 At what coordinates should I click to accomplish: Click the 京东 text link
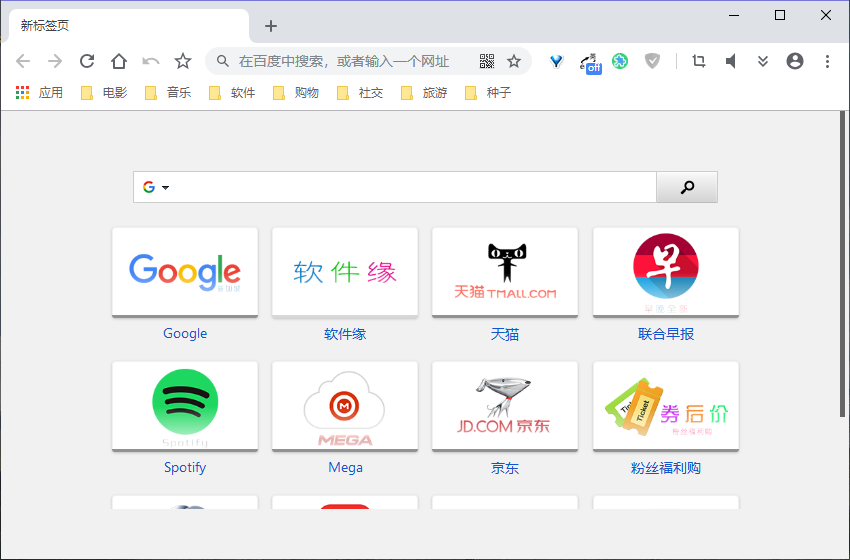point(505,468)
